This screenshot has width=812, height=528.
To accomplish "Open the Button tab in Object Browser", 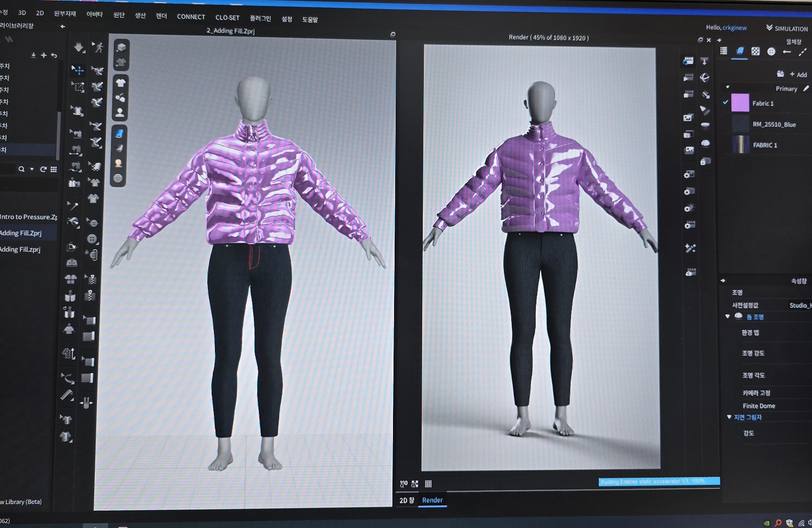I will [x=771, y=52].
